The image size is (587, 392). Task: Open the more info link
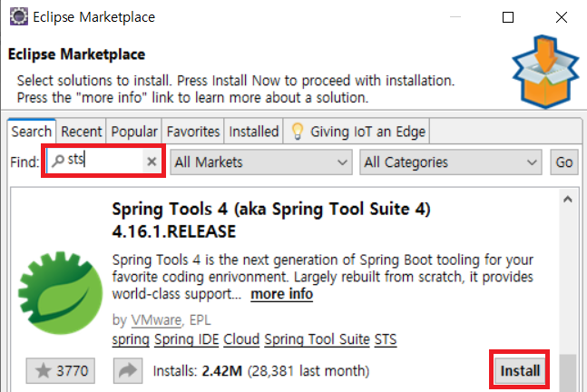[x=281, y=294]
